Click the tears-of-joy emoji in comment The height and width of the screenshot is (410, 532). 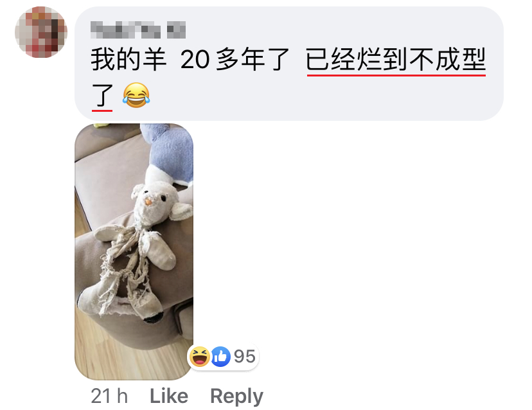click(136, 95)
